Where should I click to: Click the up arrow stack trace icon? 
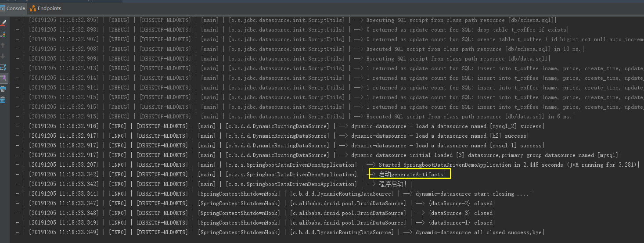(3, 45)
